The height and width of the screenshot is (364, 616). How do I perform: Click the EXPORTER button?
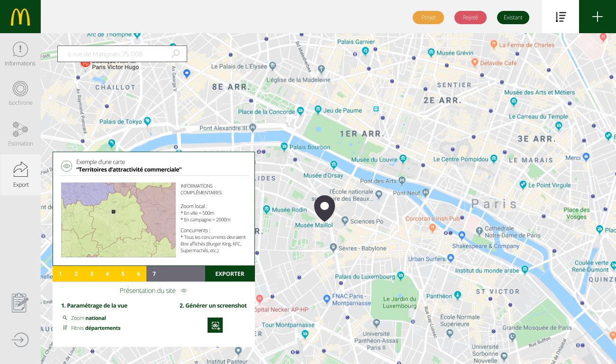[230, 274]
